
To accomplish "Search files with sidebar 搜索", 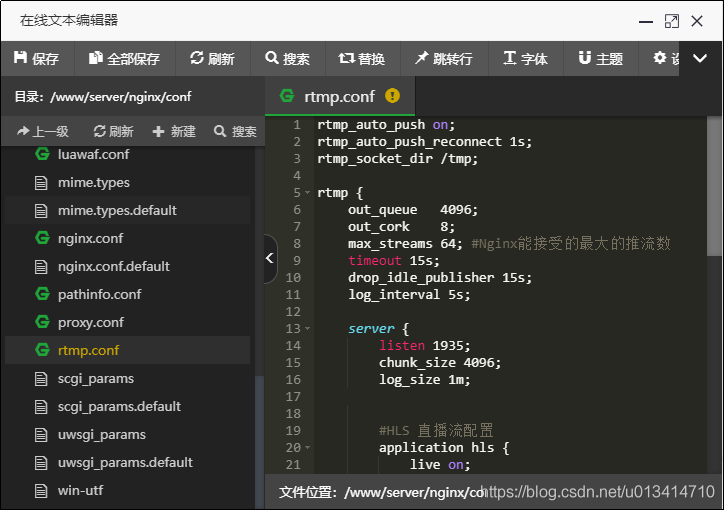I will [x=235, y=131].
